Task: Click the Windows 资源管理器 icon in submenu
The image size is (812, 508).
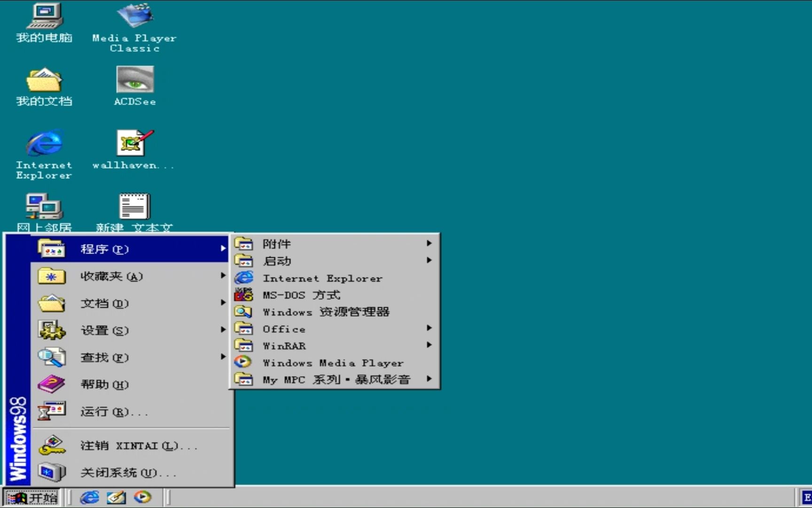Action: click(243, 311)
